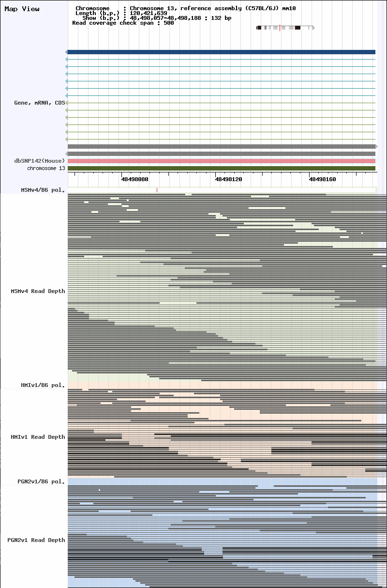Click the gray bar ending in a right arrowhead
This screenshot has width=387, height=588.
(222, 146)
